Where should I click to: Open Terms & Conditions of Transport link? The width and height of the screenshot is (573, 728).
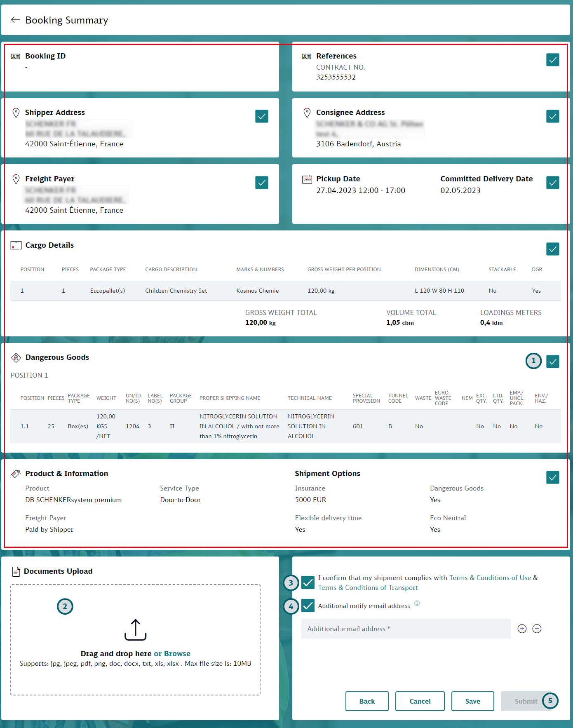[368, 587]
